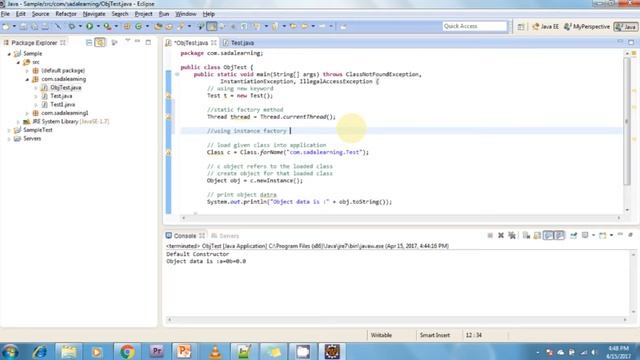Expand the JRE System Library node

tap(18, 122)
